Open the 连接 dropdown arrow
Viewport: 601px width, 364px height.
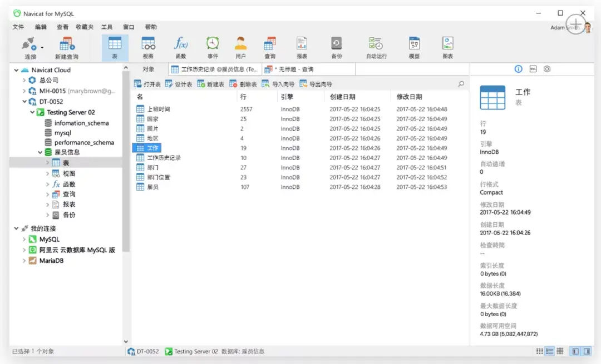click(42, 48)
